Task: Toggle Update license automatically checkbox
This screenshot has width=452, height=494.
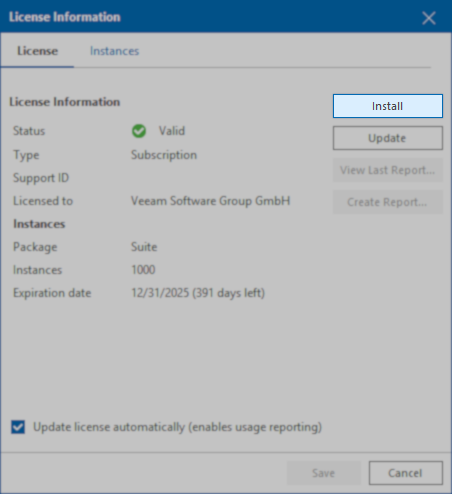Action: pyautogui.click(x=18, y=427)
